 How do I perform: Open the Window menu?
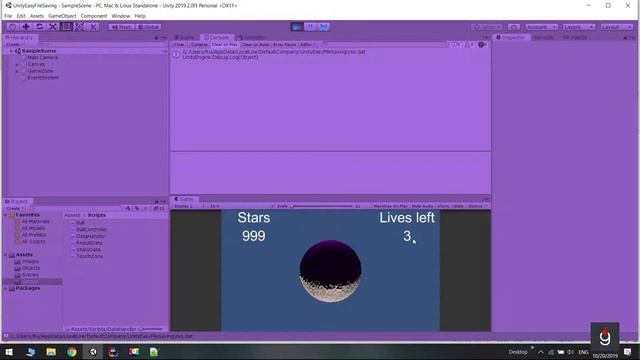121,16
